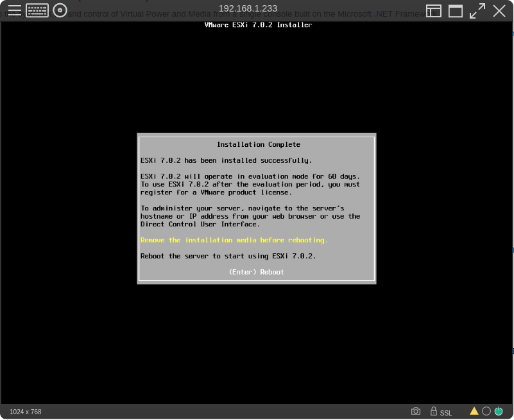Expand the remote console to full screen
Image resolution: width=514 pixels, height=420 pixels.
coord(477,11)
